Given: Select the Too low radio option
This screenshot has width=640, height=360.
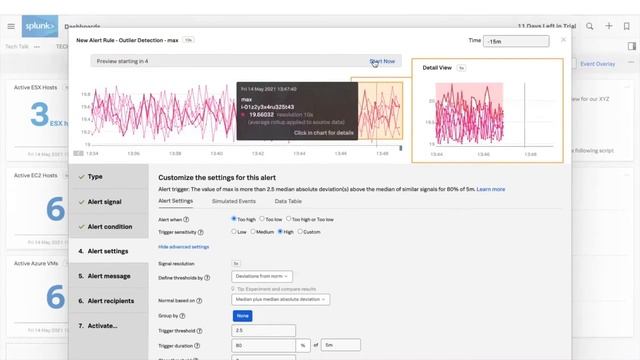Looking at the screenshot, I should 262,219.
